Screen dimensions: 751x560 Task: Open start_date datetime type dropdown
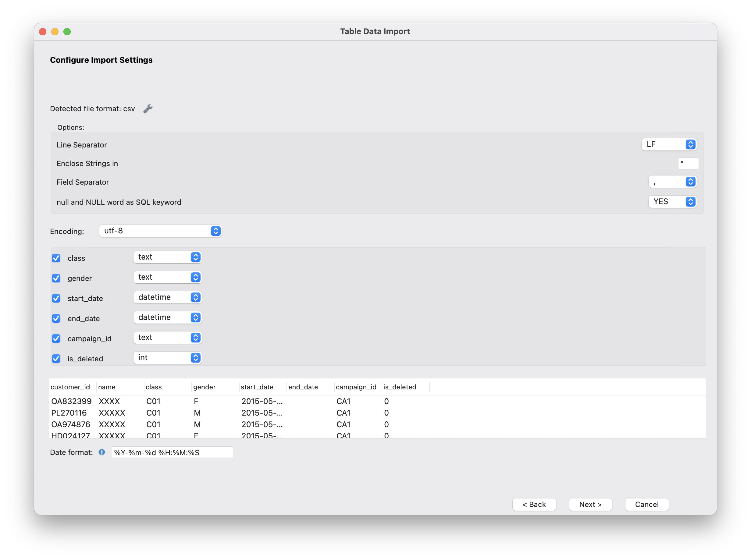tap(168, 297)
